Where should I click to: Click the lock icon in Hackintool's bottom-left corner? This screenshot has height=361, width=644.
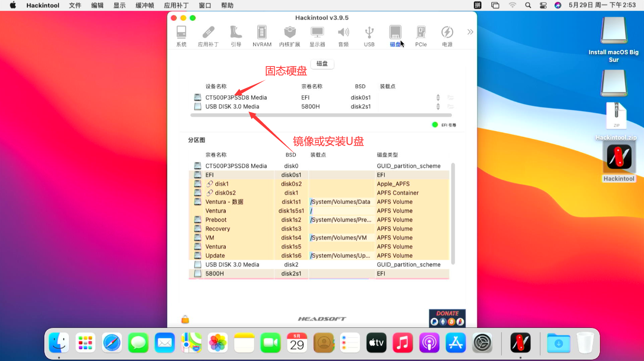(185, 319)
